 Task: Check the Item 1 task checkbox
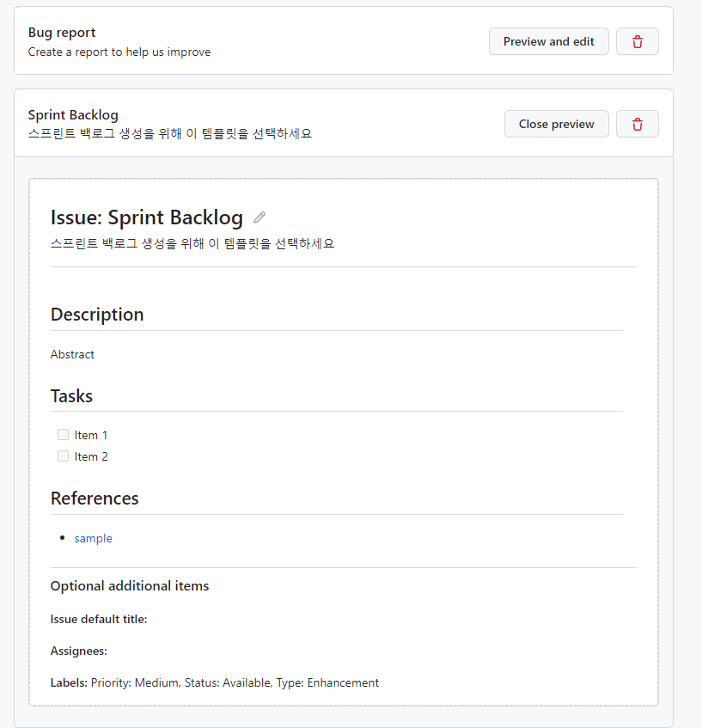coord(63,435)
